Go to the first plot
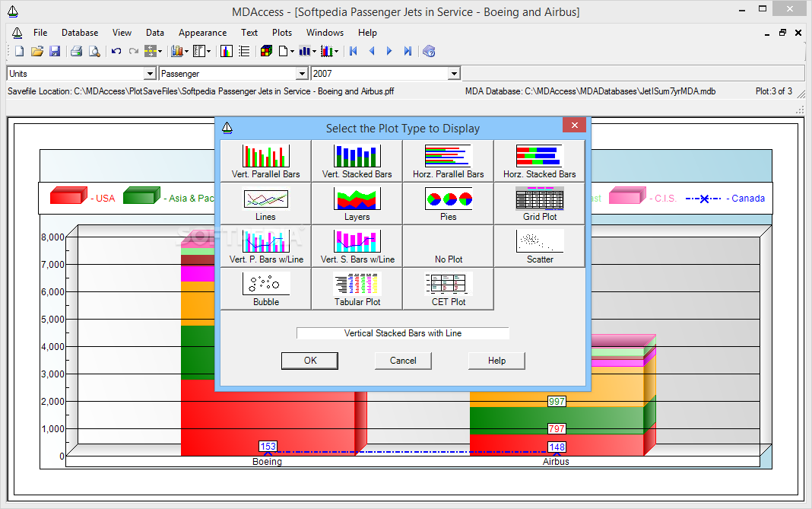The height and width of the screenshot is (509, 812). pyautogui.click(x=354, y=51)
